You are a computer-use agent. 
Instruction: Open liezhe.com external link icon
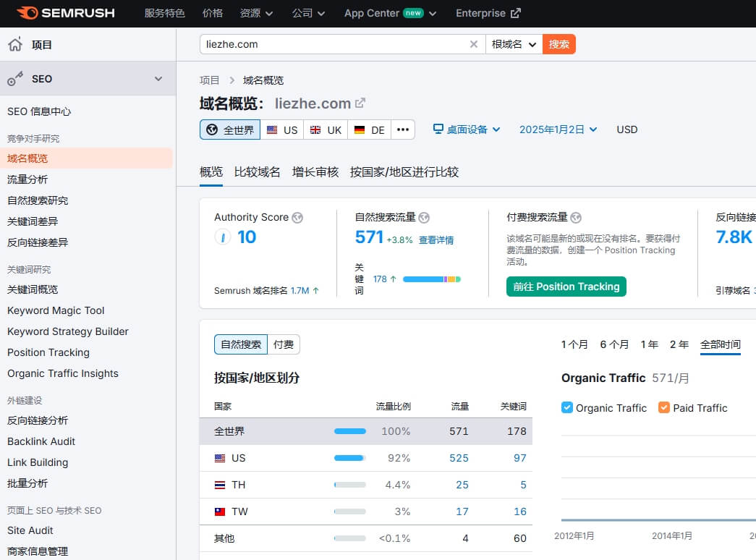[x=360, y=103]
